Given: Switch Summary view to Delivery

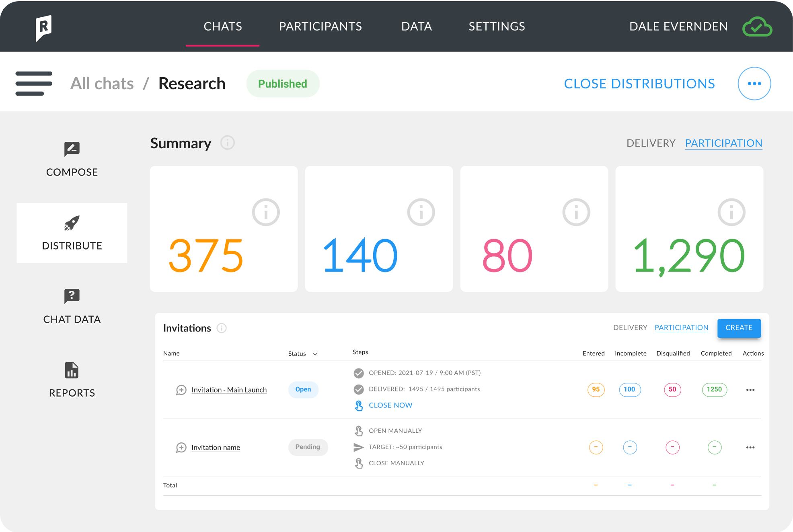Looking at the screenshot, I should point(651,143).
